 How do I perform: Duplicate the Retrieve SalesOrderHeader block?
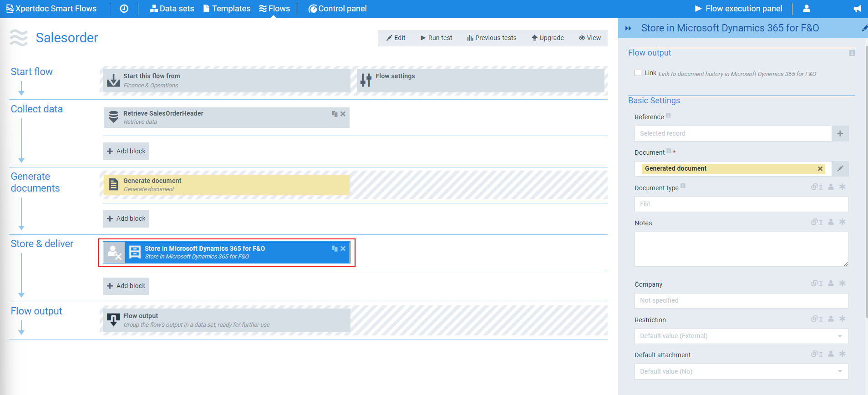335,114
